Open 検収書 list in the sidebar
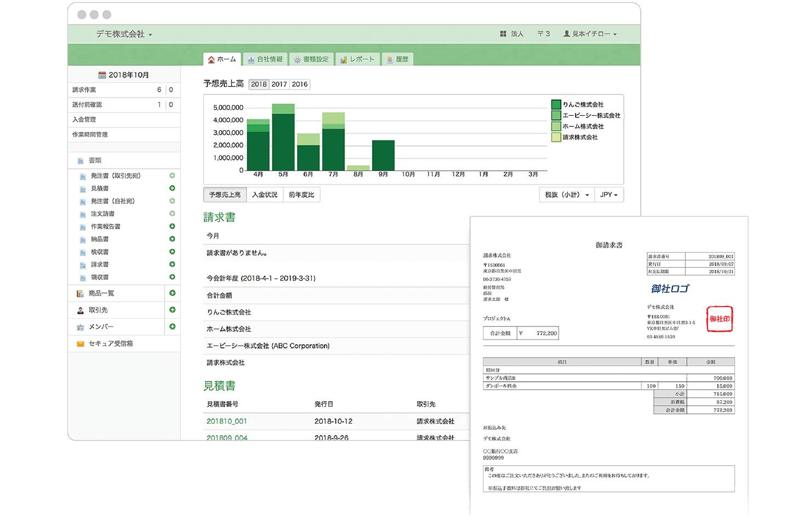Screen dimensions: 812x527 pos(100,252)
